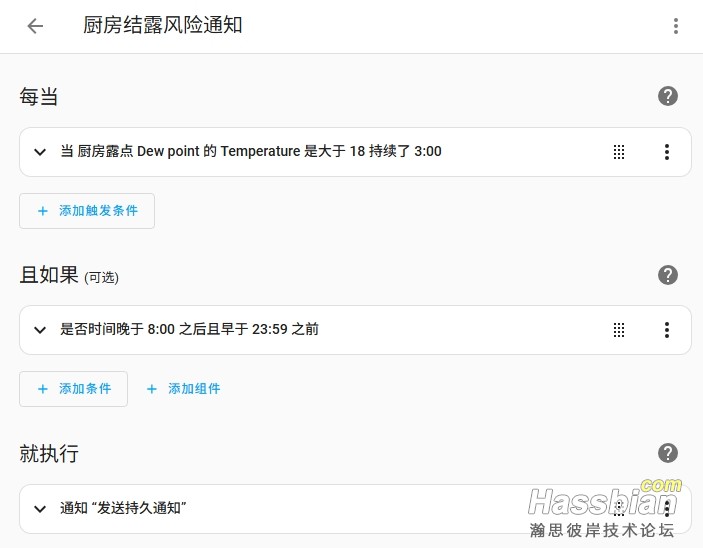Open more options for the 8:00 time condition
Image resolution: width=703 pixels, height=548 pixels.
click(x=667, y=330)
